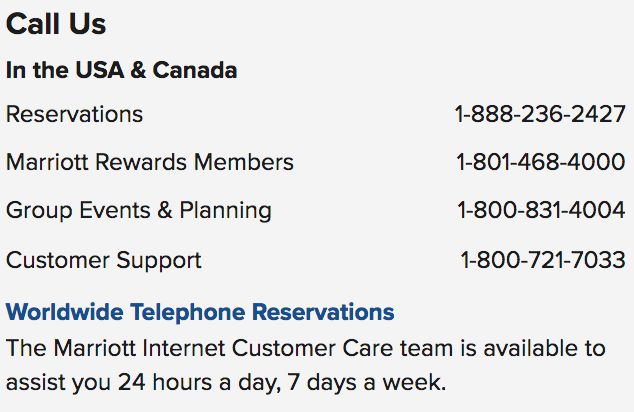Click "The Marriott" at the paragraph start

pos(64,348)
